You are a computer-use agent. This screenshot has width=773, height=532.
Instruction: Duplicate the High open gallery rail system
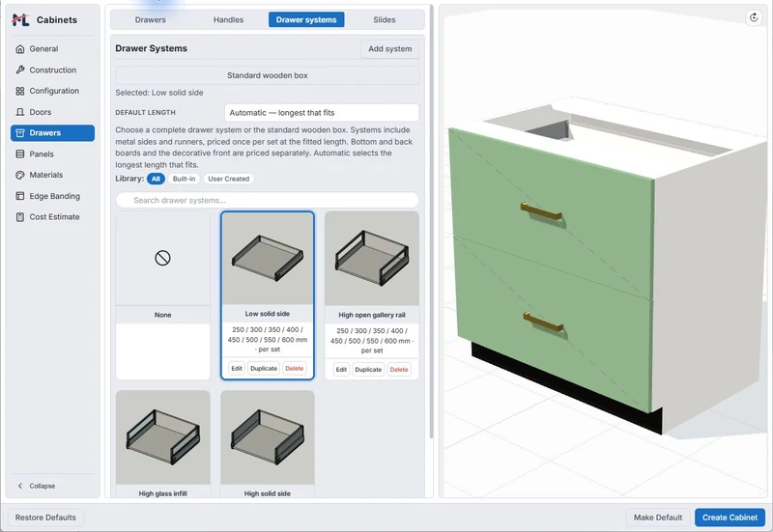368,370
